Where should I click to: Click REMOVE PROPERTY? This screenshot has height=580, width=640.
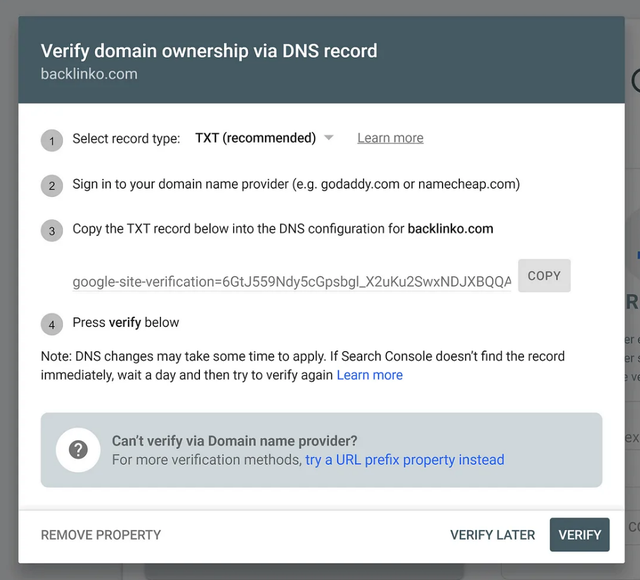101,535
